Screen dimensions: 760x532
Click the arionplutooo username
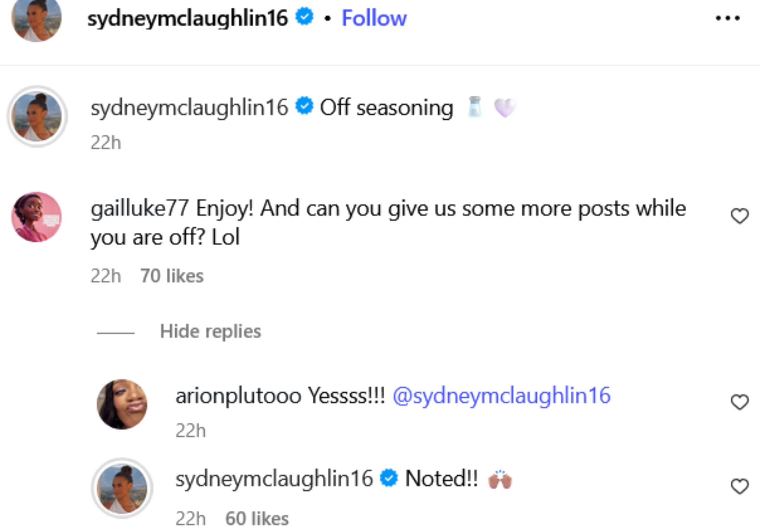point(238,396)
